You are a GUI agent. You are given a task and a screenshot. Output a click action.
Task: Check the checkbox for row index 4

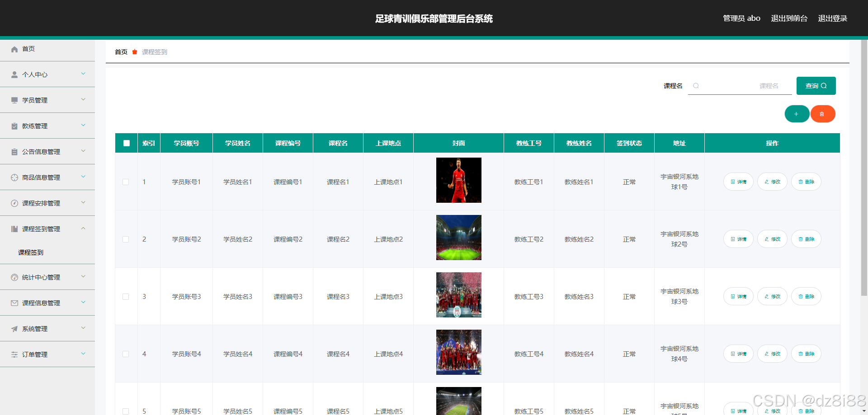point(126,354)
